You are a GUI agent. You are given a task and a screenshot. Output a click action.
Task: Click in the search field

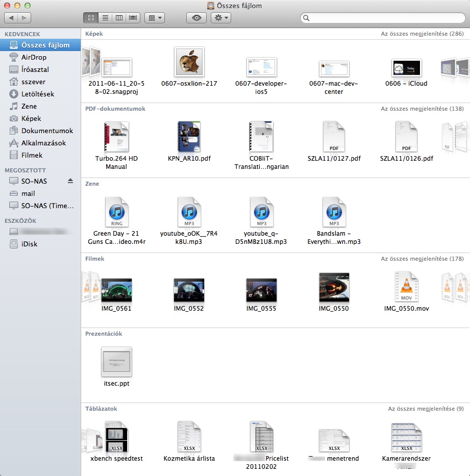tap(383, 18)
